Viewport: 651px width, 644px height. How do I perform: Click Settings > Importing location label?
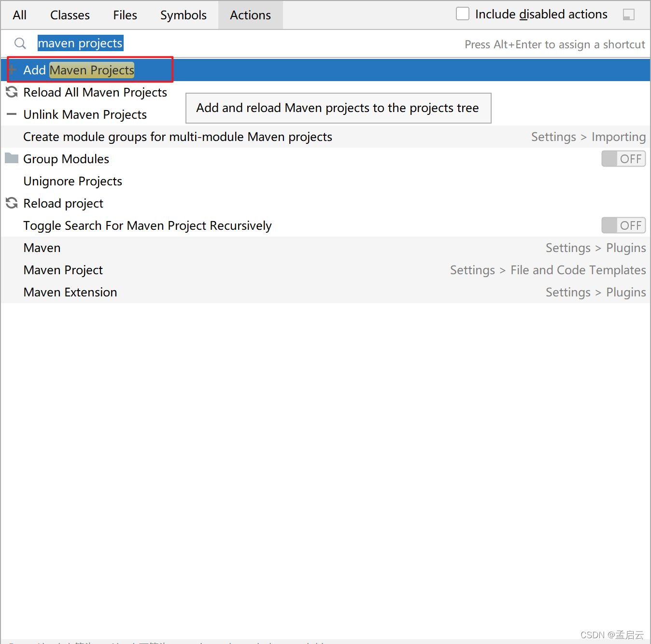pyautogui.click(x=588, y=137)
